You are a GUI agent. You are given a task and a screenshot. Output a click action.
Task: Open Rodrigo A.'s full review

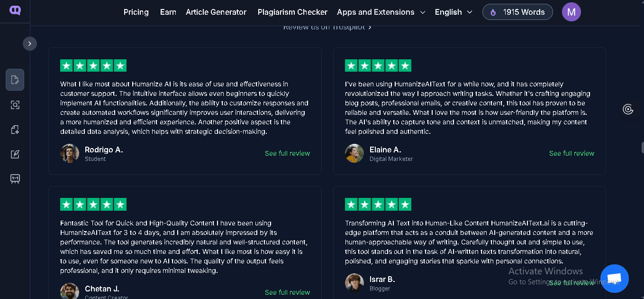click(287, 153)
